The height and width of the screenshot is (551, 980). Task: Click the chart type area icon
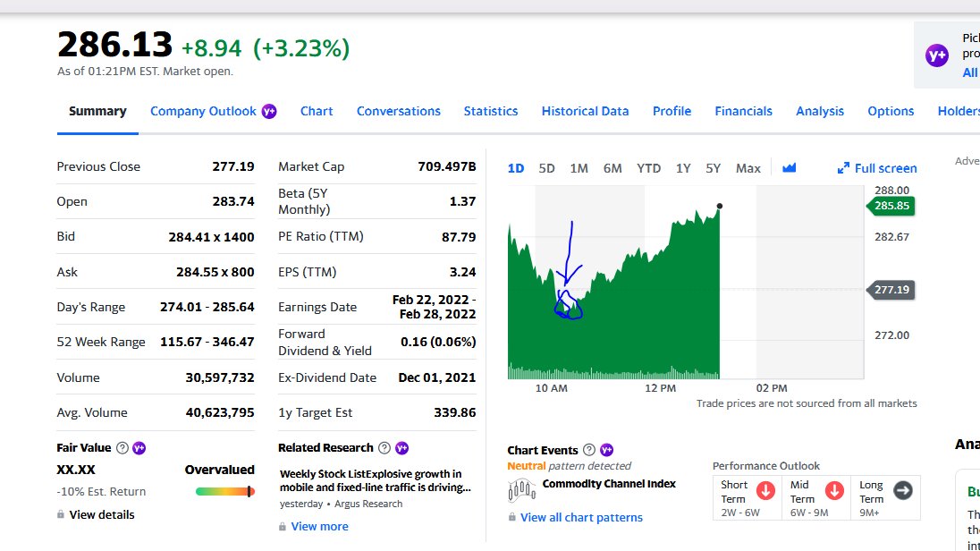(790, 167)
